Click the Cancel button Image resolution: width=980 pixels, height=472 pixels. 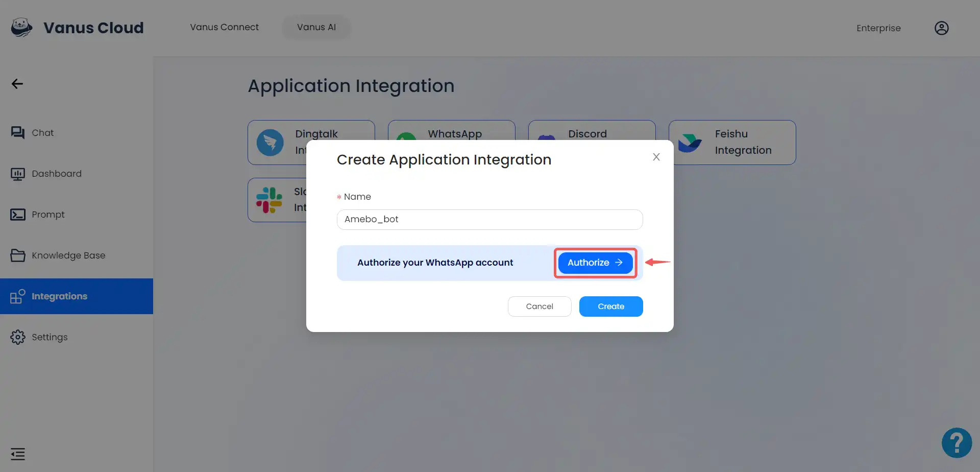point(540,306)
